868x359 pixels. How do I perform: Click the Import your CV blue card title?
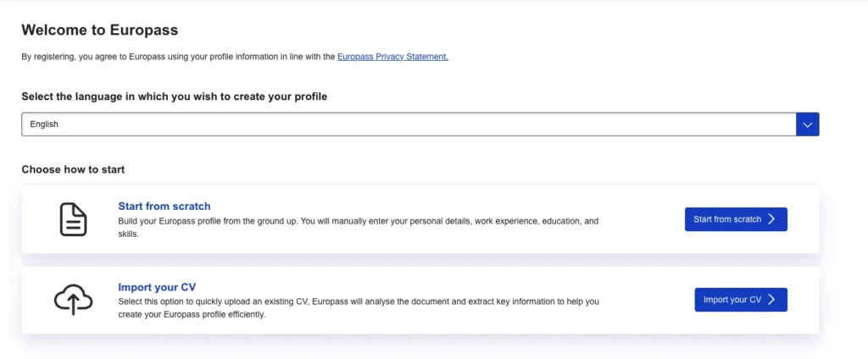pyautogui.click(x=157, y=287)
